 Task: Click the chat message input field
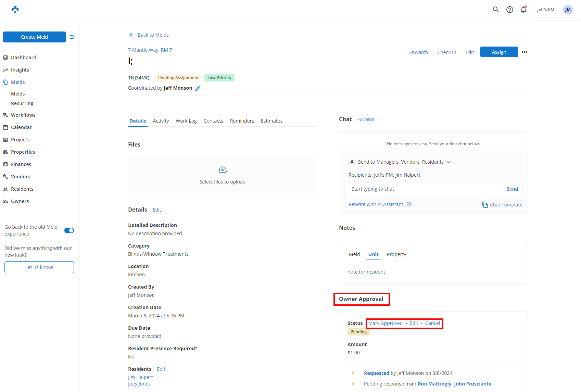[425, 189]
